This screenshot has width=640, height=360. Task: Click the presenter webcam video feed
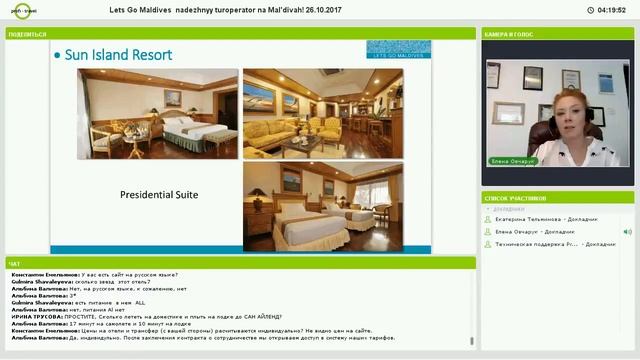pyautogui.click(x=558, y=113)
